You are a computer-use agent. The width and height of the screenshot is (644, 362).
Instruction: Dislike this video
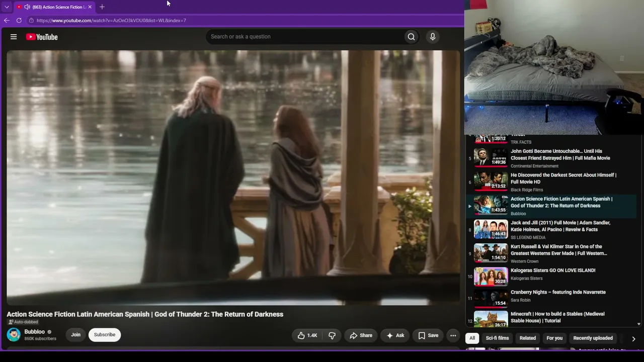pyautogui.click(x=332, y=335)
